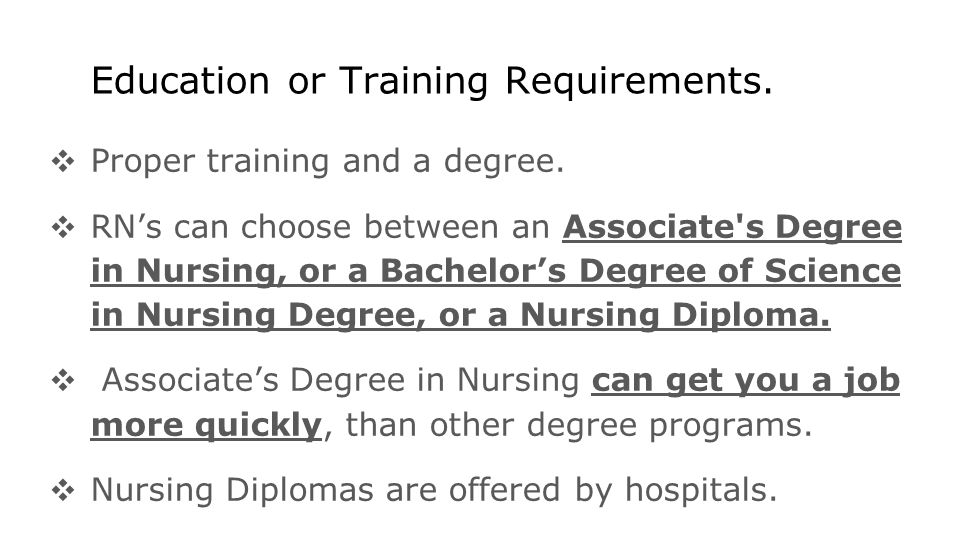Click the diamond bullet beside 'Proper training'
Viewport: 960px width, 540px height.
[x=63, y=162]
